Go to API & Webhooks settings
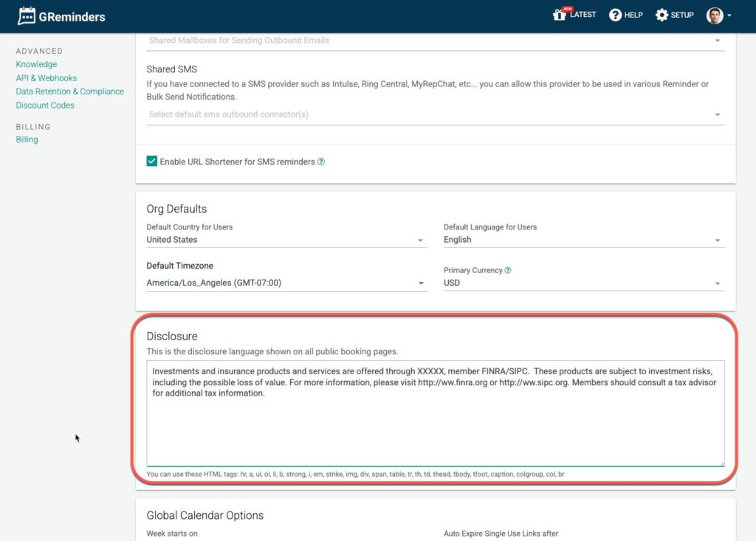The width and height of the screenshot is (756, 541). (47, 78)
